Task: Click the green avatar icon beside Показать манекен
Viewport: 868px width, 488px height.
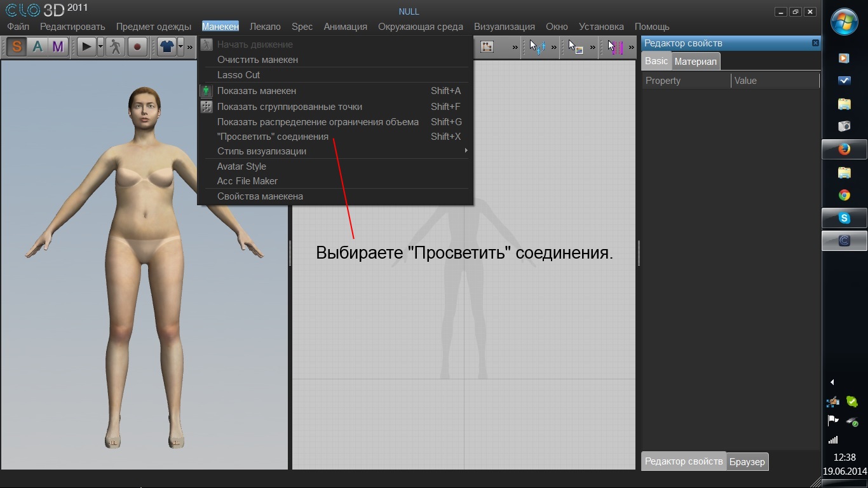Action: coord(207,91)
